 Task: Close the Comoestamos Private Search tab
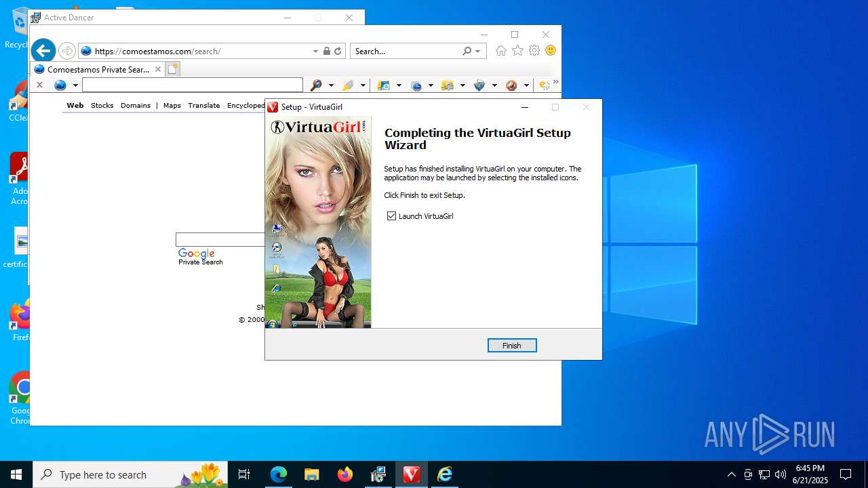pyautogui.click(x=158, y=69)
